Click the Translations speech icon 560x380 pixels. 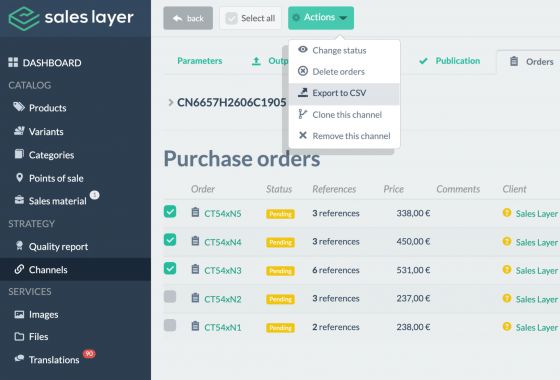coord(19,358)
